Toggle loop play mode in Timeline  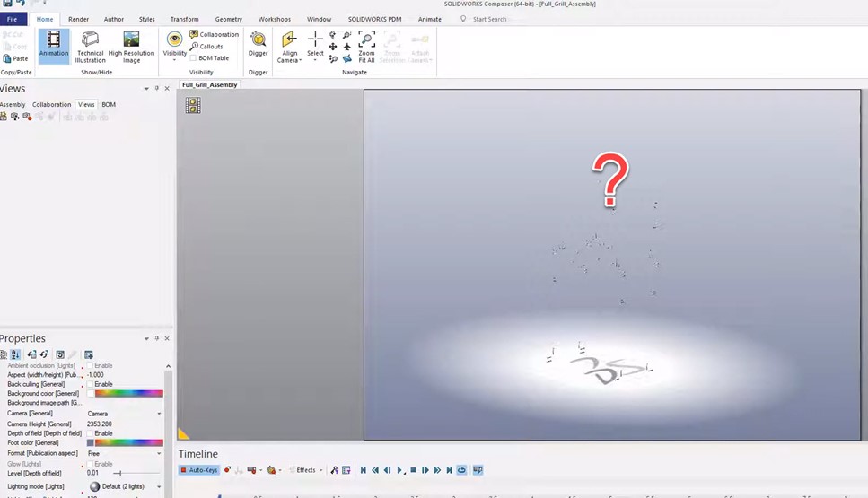(461, 470)
